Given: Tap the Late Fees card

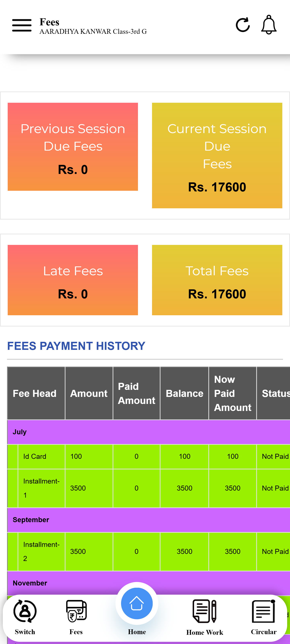Looking at the screenshot, I should [x=73, y=280].
